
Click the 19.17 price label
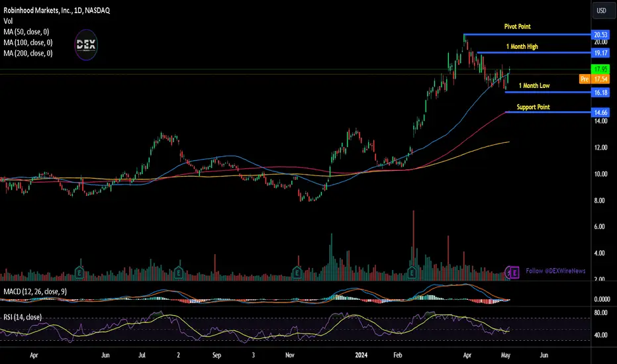(x=600, y=53)
